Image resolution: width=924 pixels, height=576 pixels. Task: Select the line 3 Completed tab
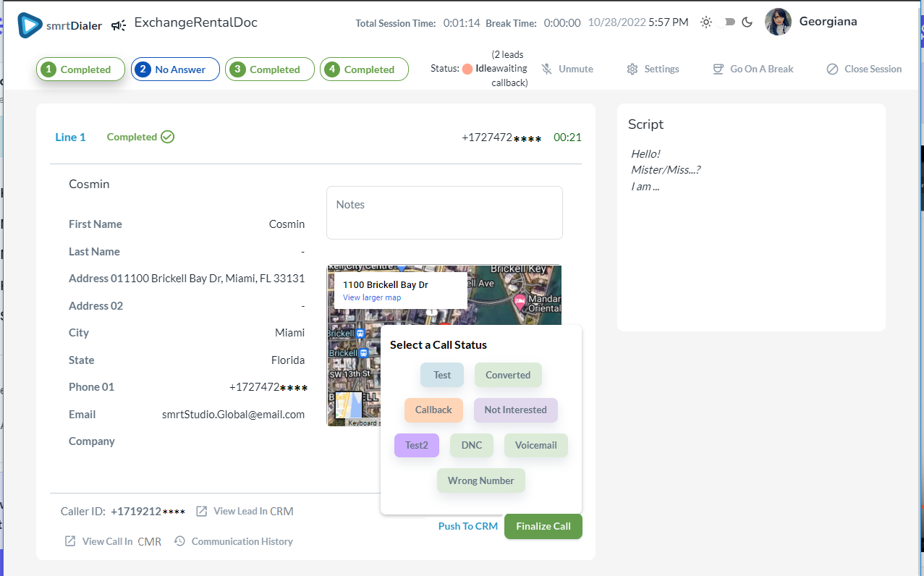(269, 69)
